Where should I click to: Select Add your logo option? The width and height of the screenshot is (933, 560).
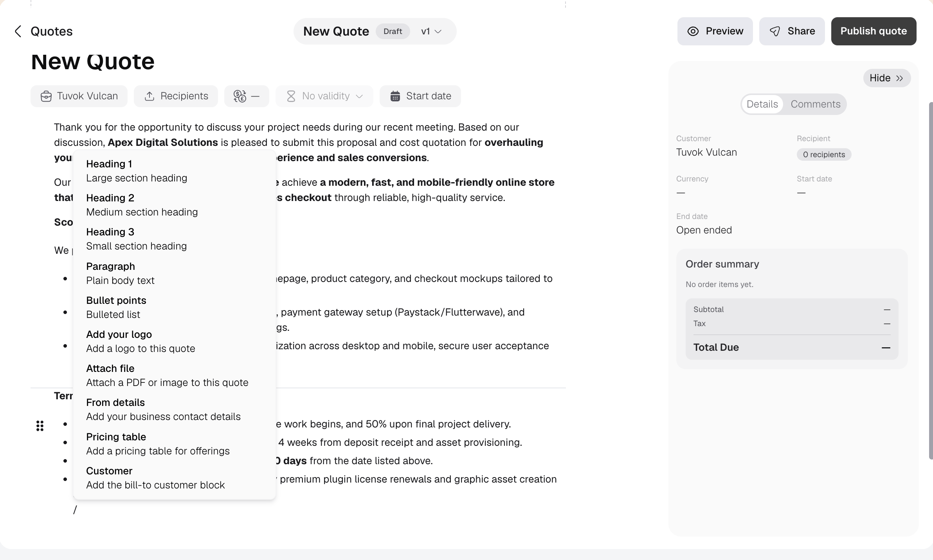(175, 341)
